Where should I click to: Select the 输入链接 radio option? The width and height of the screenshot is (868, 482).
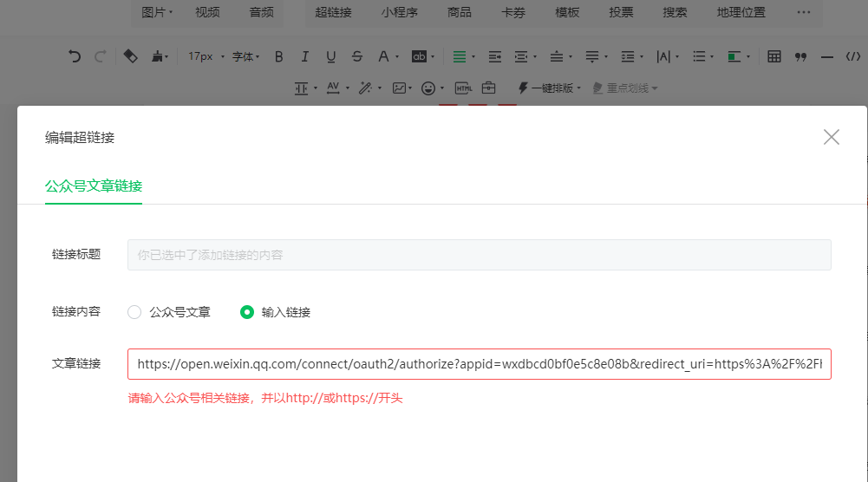pyautogui.click(x=247, y=312)
